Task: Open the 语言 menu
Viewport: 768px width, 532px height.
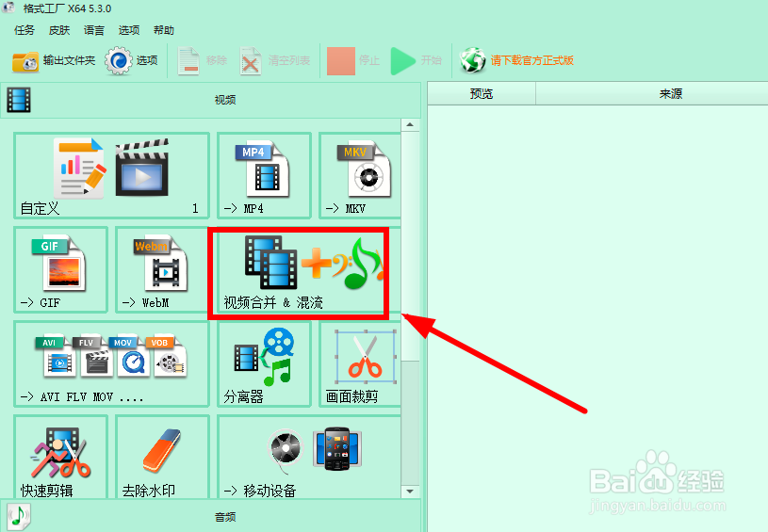Action: (94, 30)
